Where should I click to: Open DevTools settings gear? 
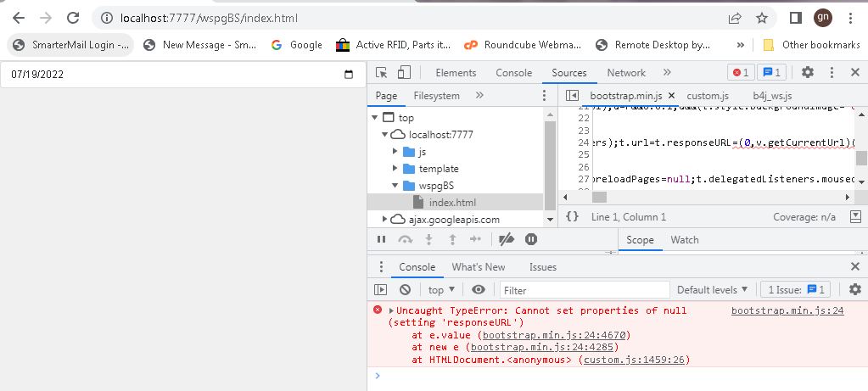click(x=808, y=72)
